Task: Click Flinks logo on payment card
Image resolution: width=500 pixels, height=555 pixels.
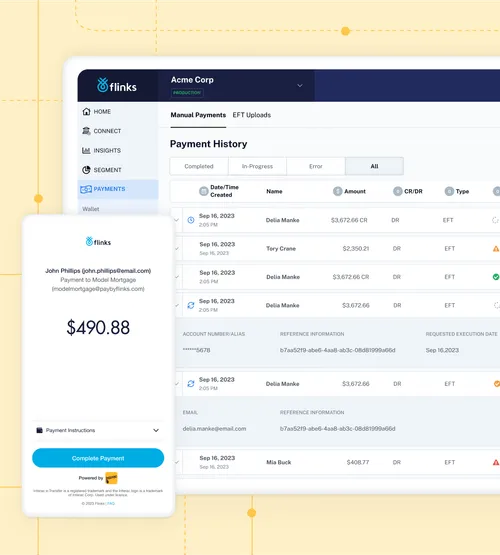Action: pos(98,242)
